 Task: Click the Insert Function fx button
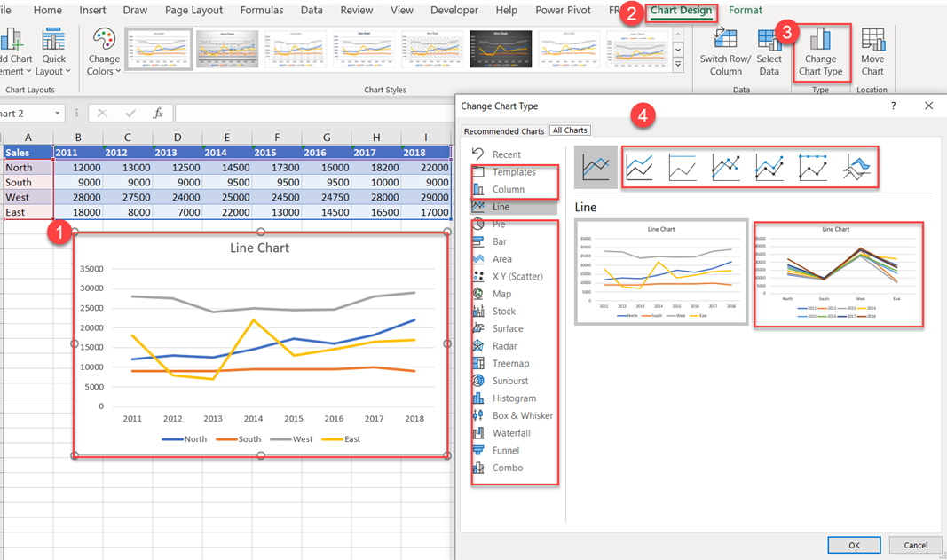158,113
